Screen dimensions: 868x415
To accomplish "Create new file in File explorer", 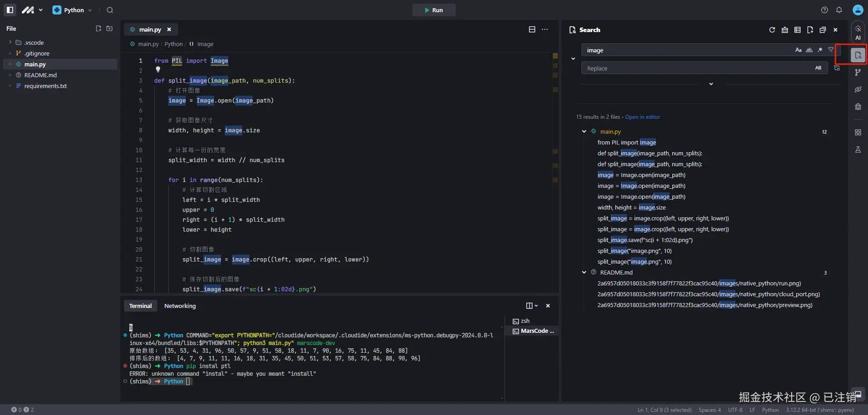I will [x=99, y=28].
